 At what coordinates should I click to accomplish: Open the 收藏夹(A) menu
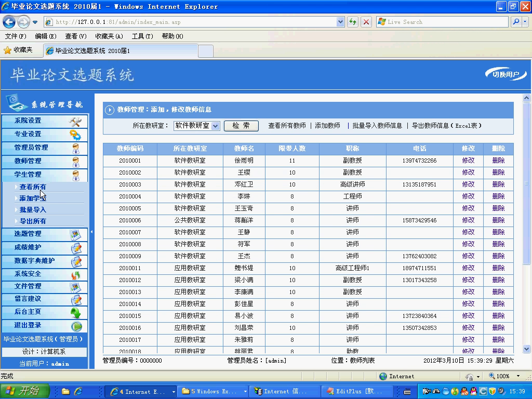pos(109,36)
